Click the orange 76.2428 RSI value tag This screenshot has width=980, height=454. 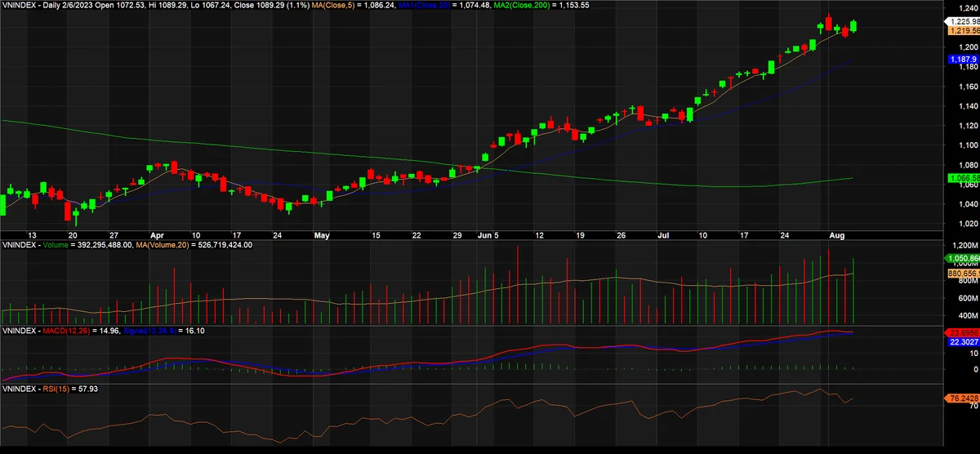click(963, 398)
